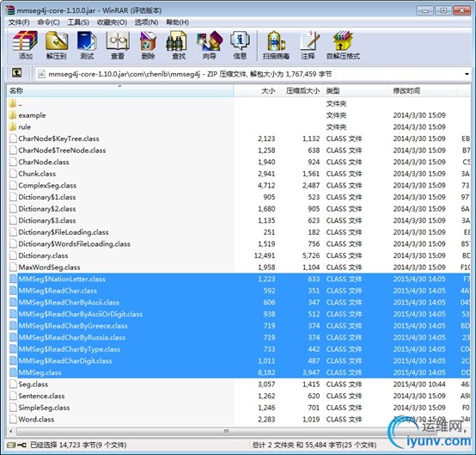Click the Test (测试) archive icon

pos(87,45)
